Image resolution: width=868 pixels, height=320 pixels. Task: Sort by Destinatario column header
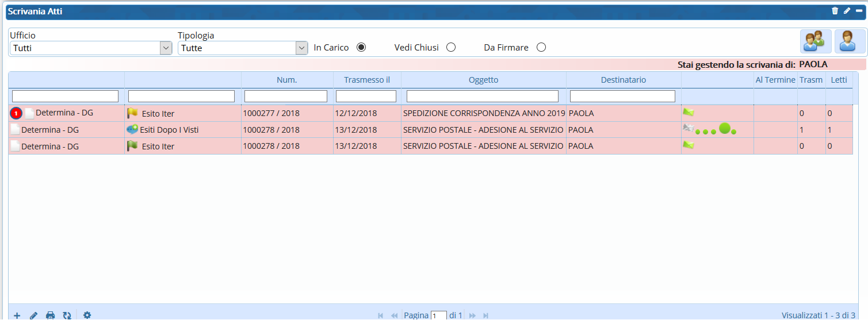(x=624, y=80)
